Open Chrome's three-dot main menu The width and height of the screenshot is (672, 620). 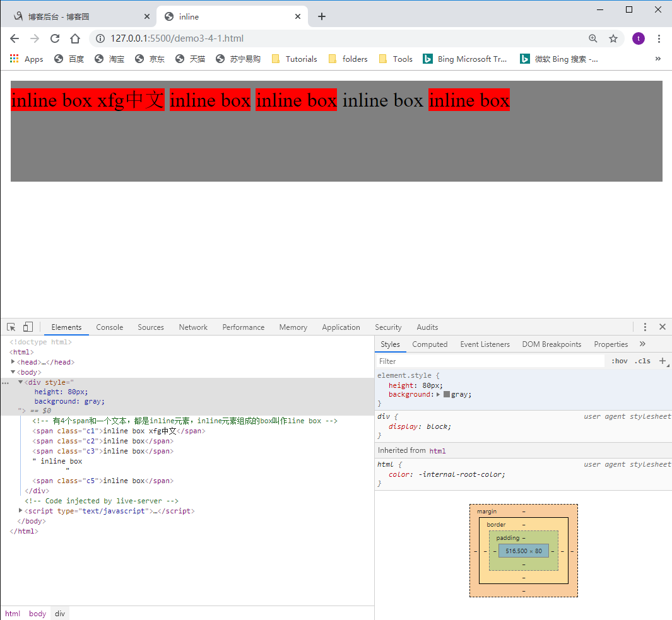659,38
